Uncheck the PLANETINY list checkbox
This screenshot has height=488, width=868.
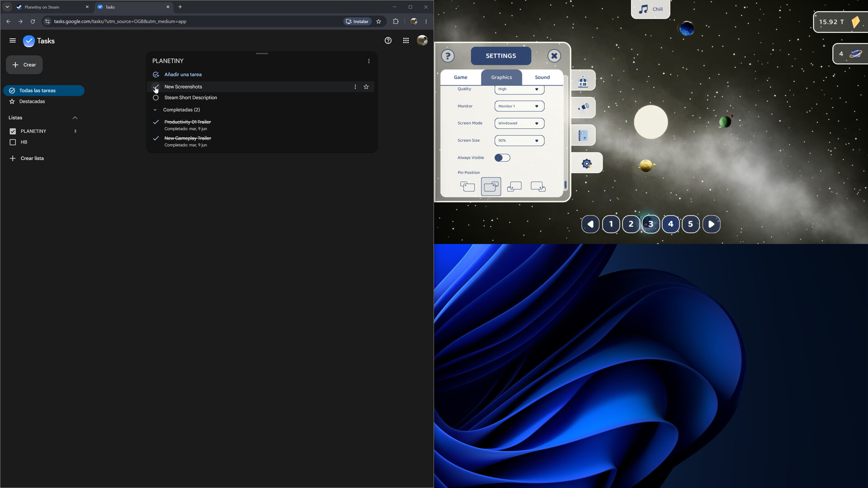[13, 131]
